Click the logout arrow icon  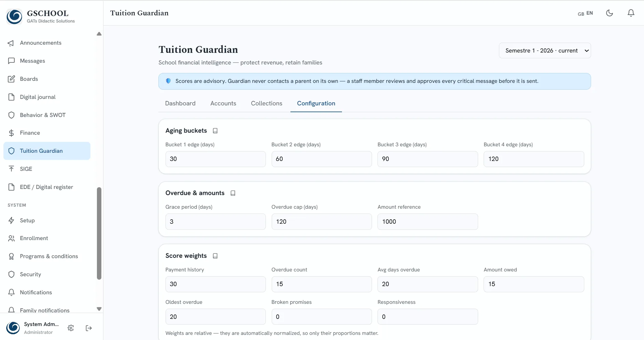tap(89, 328)
